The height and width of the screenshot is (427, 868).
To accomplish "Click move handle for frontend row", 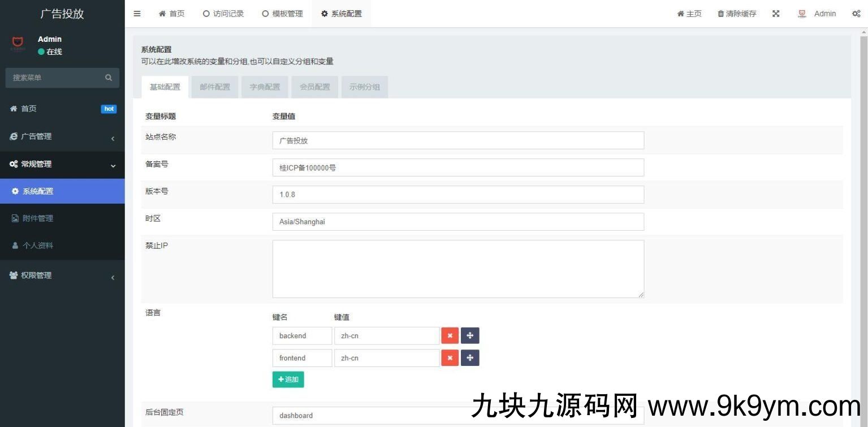I will [470, 358].
